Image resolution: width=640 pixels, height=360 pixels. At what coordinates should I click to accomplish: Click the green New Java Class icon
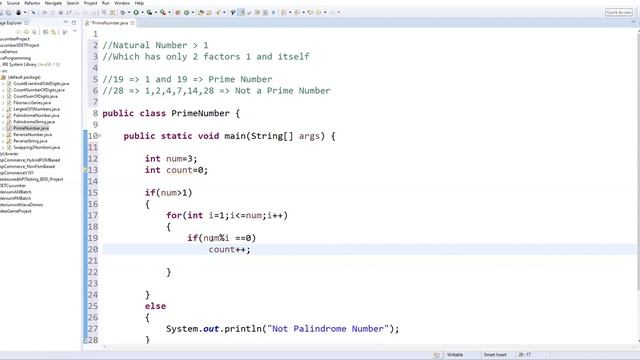[x=186, y=12]
